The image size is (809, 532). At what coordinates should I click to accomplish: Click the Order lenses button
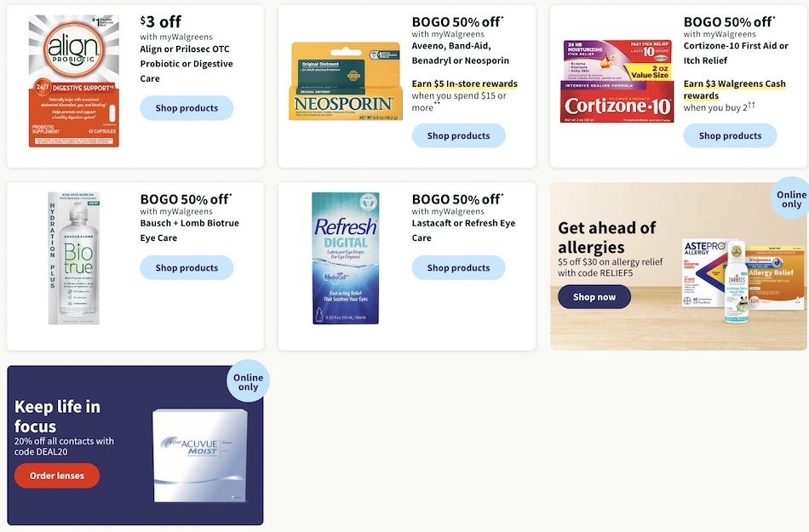click(57, 475)
